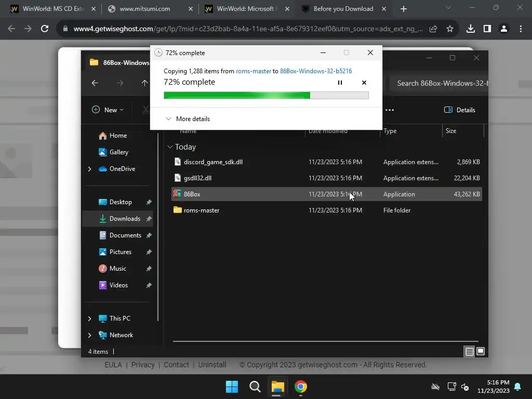Viewport: 532px width, 399px height.
Task: Click Chrome icon on taskbar
Action: (301, 387)
